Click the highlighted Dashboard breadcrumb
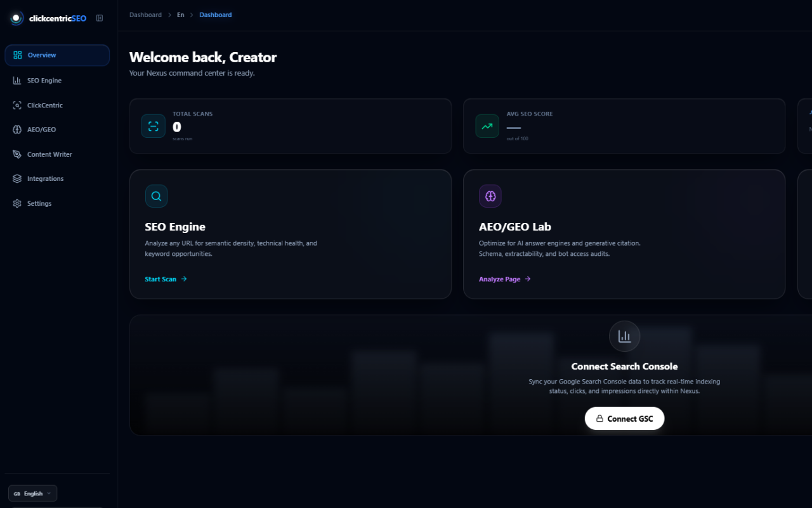 click(216, 15)
